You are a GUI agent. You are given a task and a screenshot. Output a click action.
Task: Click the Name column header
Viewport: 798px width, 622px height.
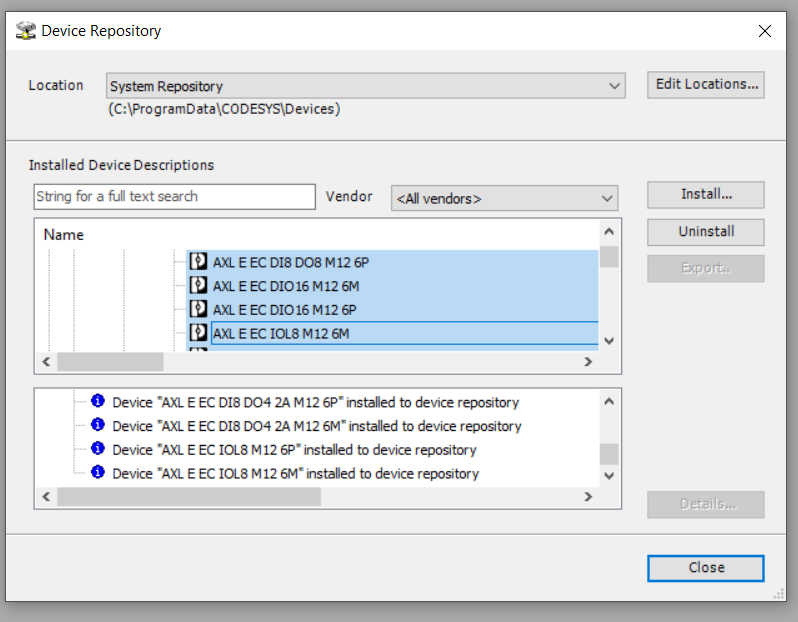(64, 235)
